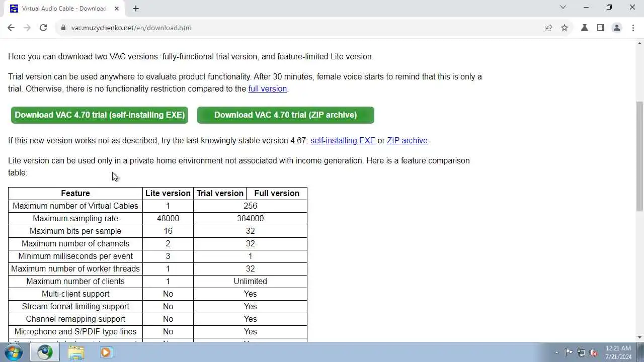Open Windows Explorer from taskbar
The image size is (644, 362).
pos(76,352)
